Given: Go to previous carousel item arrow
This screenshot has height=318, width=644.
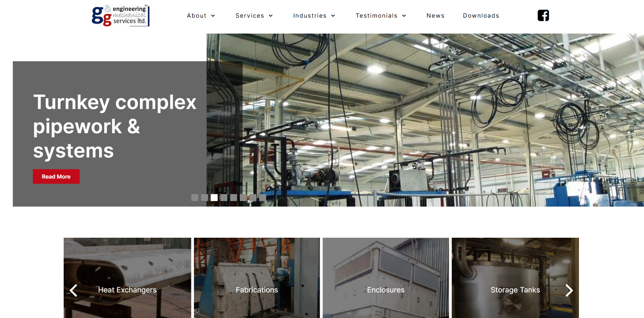Looking at the screenshot, I should [x=73, y=290].
